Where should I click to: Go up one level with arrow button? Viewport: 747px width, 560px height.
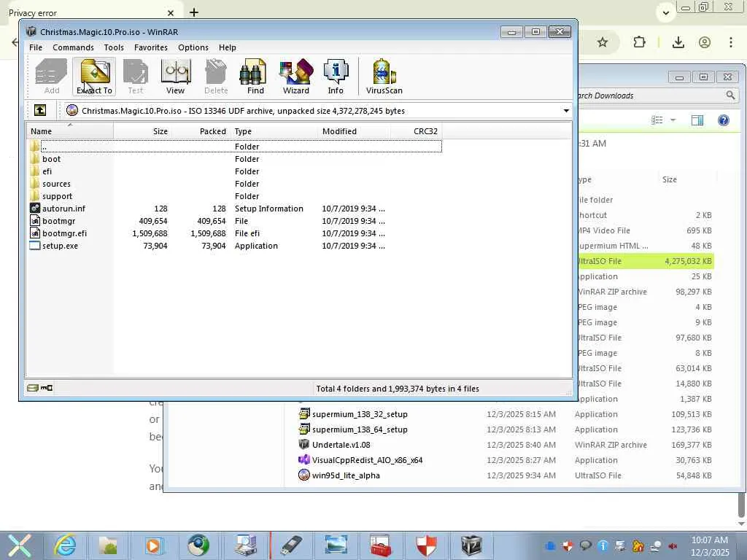[x=40, y=111]
